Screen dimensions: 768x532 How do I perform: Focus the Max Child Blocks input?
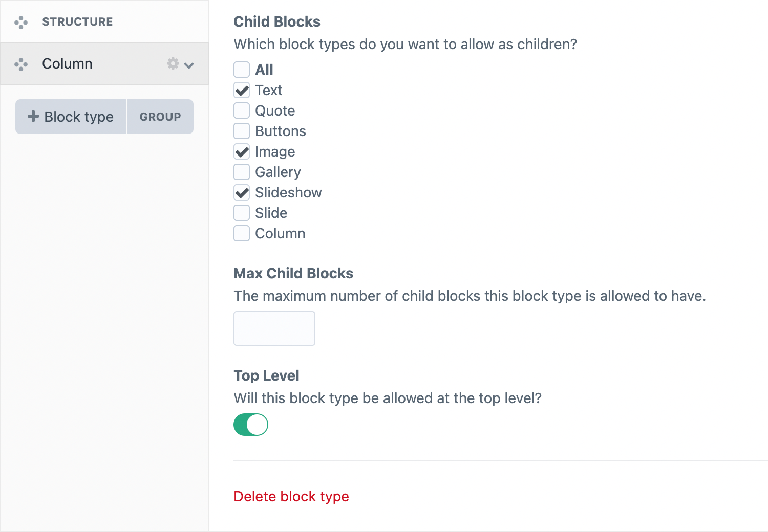pyautogui.click(x=274, y=328)
